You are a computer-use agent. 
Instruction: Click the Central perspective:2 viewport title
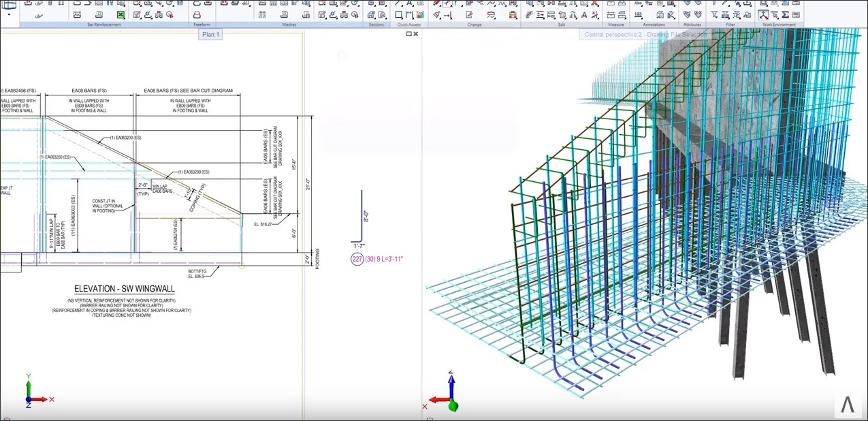(646, 34)
